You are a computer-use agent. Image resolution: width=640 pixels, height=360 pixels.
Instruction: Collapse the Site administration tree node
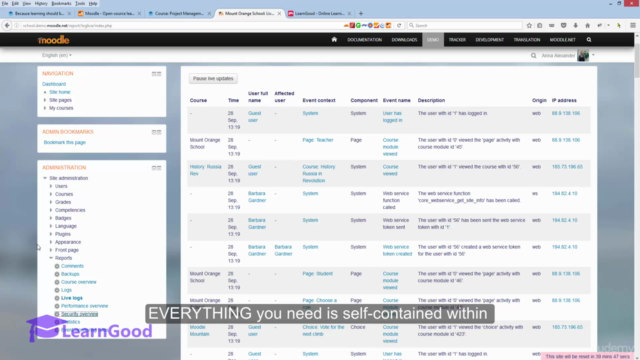(x=45, y=178)
